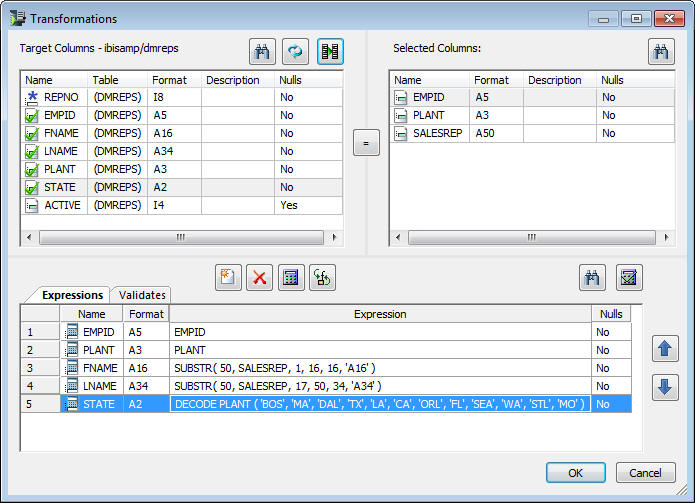Click the Target Columns horizontal scrollbar thumb
This screenshot has width=695, height=503.
click(x=181, y=238)
